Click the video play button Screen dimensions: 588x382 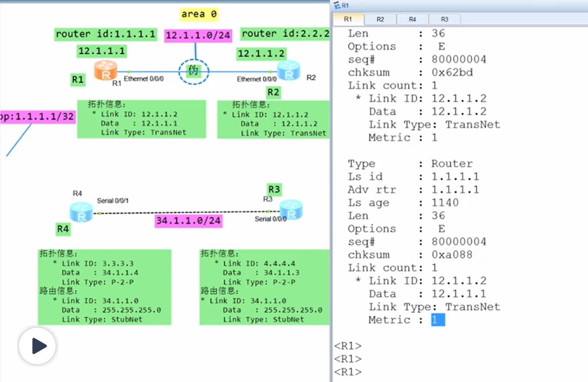tap(37, 346)
